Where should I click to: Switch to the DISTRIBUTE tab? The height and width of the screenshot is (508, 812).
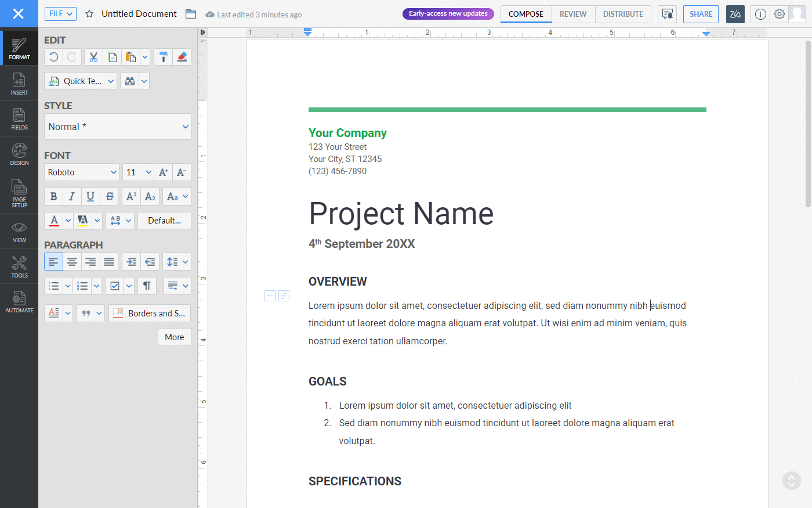[623, 14]
